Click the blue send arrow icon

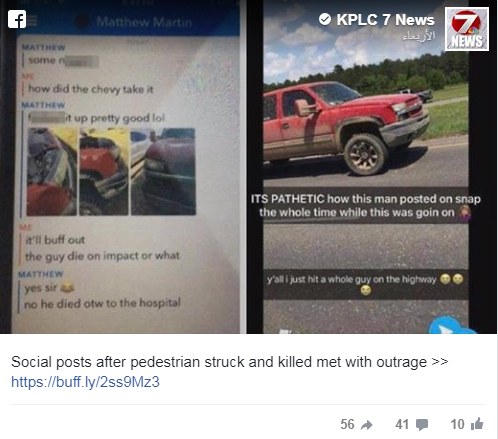(448, 326)
